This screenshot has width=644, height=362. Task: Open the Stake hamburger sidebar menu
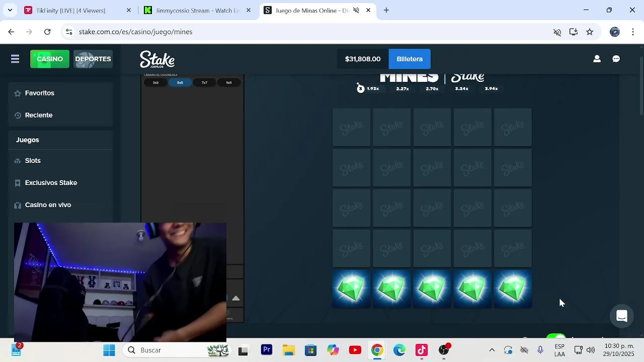pos(15,59)
